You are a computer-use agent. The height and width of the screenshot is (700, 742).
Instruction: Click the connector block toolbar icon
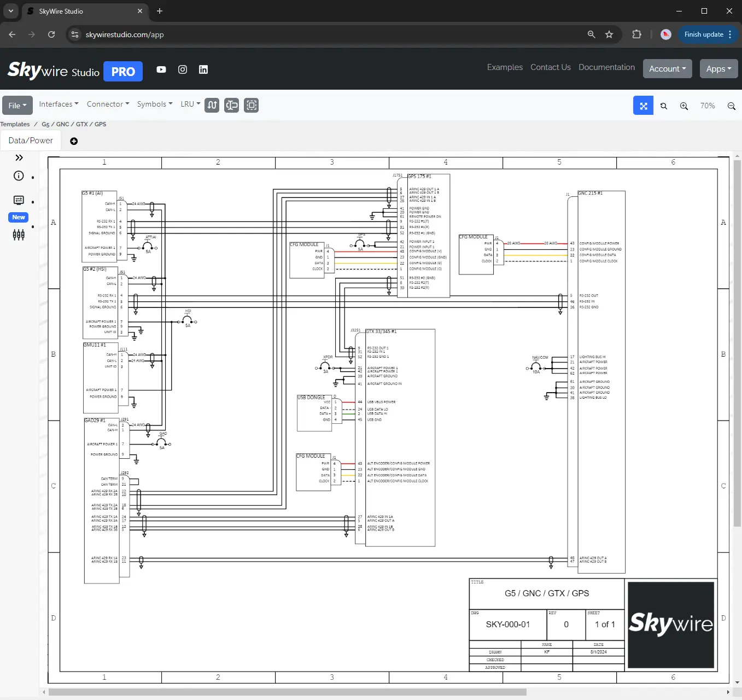pos(232,105)
